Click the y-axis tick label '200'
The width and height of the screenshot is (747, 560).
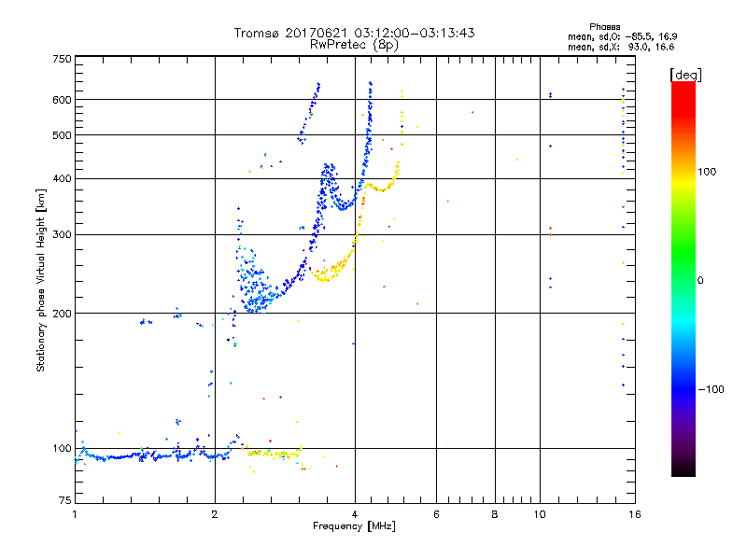[62, 314]
